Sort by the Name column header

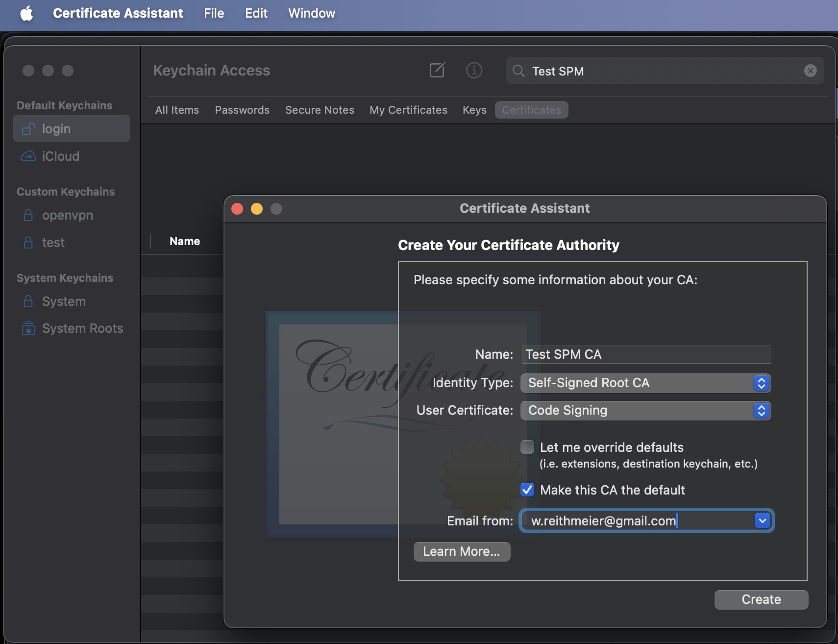[x=185, y=241]
